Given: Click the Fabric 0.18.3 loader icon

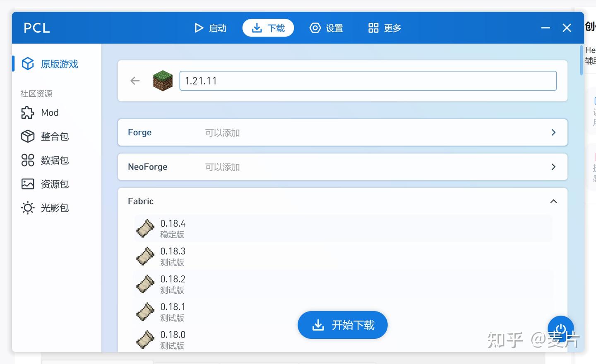Looking at the screenshot, I should pos(145,256).
